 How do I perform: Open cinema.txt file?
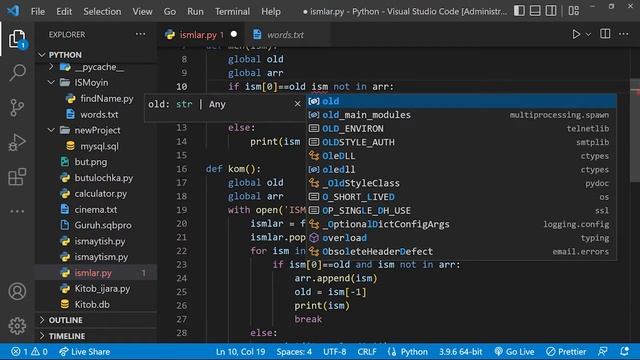(x=96, y=209)
